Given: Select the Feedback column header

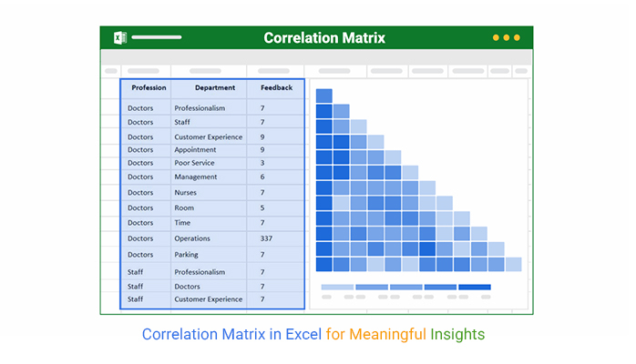Looking at the screenshot, I should pyautogui.click(x=276, y=87).
